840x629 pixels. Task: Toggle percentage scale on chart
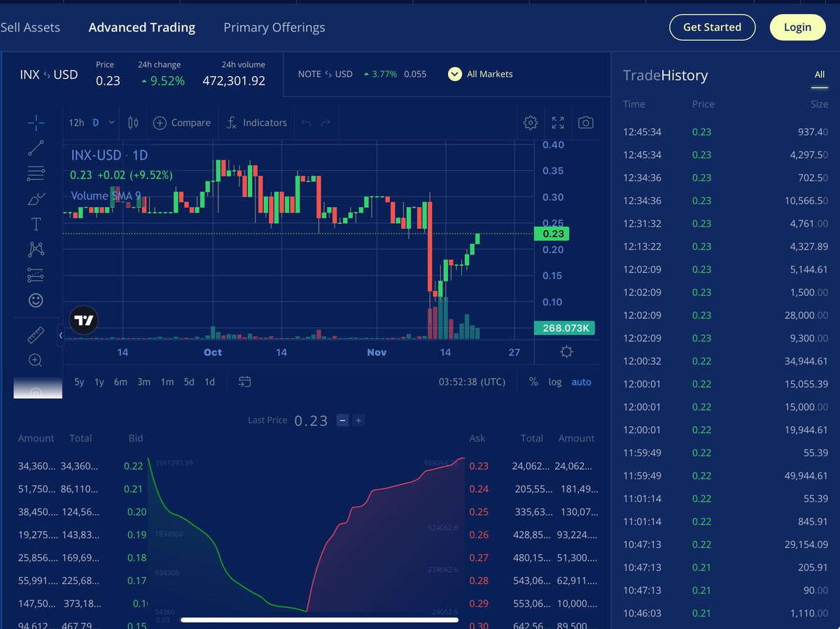tap(534, 382)
